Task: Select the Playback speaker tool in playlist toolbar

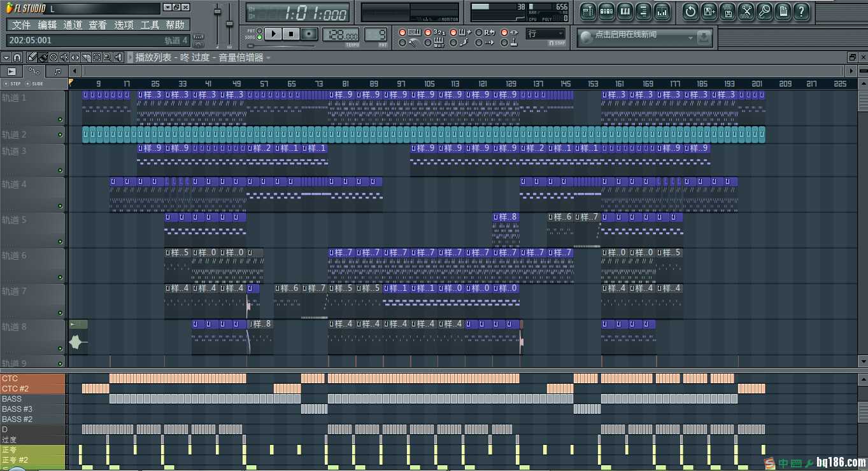Action: [118, 57]
